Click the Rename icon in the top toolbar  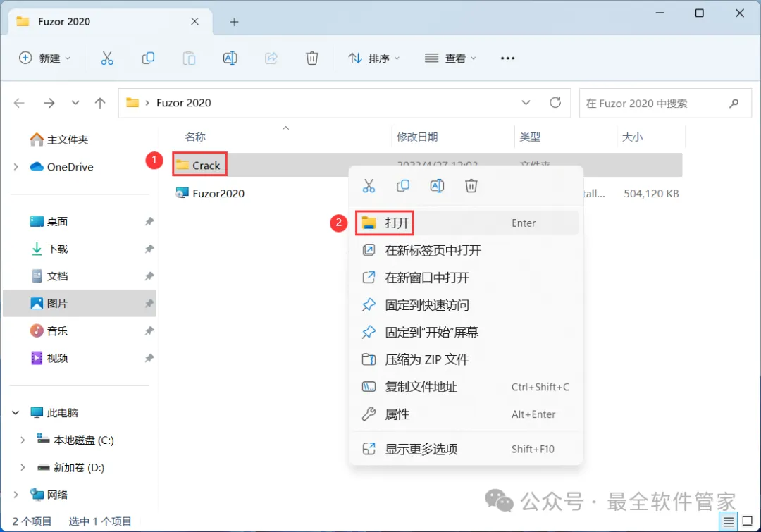pyautogui.click(x=230, y=58)
